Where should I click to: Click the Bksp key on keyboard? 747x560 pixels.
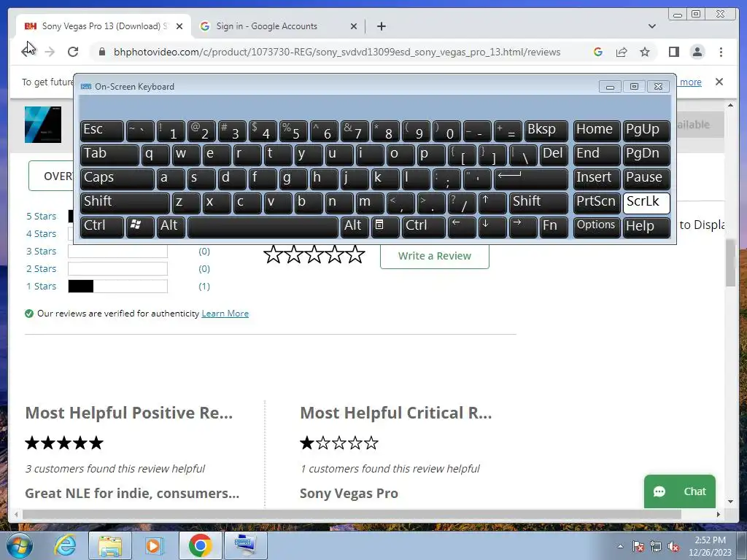point(546,131)
